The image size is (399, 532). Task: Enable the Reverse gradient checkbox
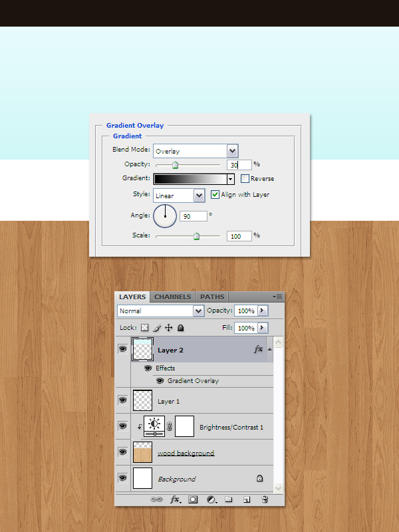coord(245,178)
